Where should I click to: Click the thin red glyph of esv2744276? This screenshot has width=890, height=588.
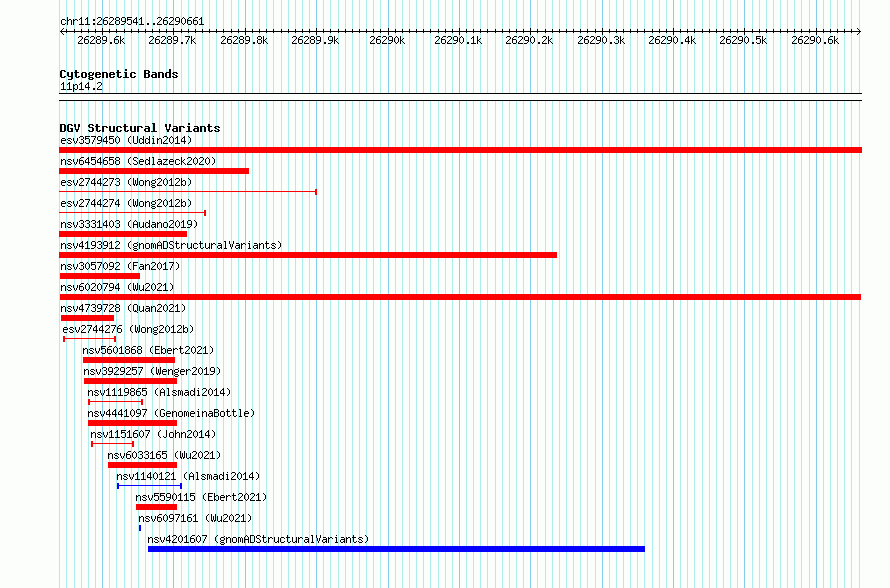click(x=90, y=339)
